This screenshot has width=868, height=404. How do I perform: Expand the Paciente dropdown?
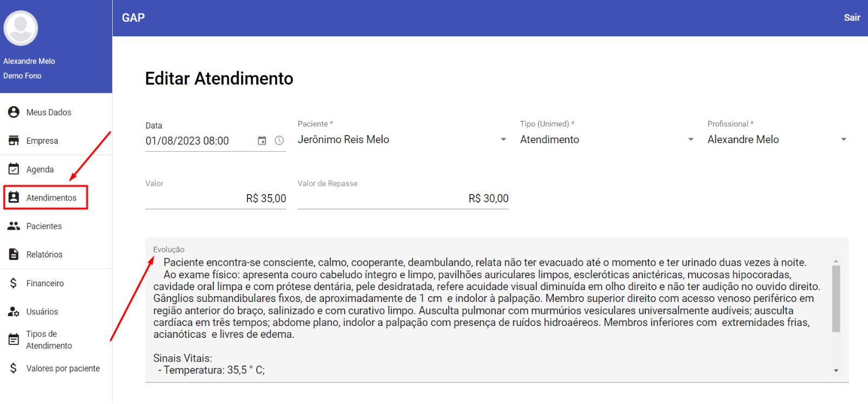[x=503, y=140]
